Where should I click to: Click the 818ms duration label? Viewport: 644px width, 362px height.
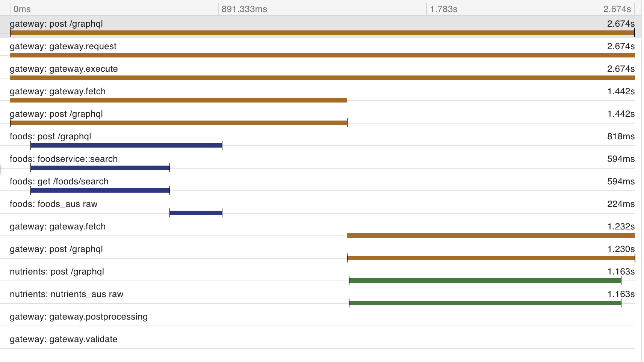pyautogui.click(x=621, y=136)
